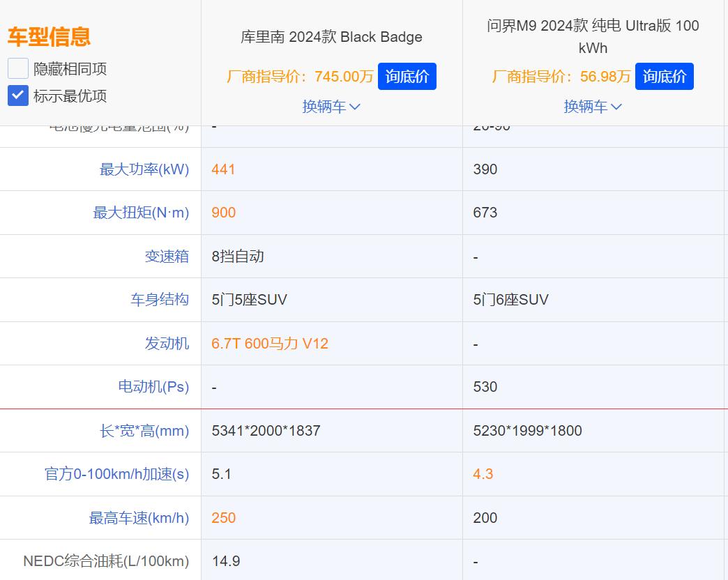Select the 5门5座SUV body value
Viewport: 728px width, 580px height.
[x=250, y=300]
